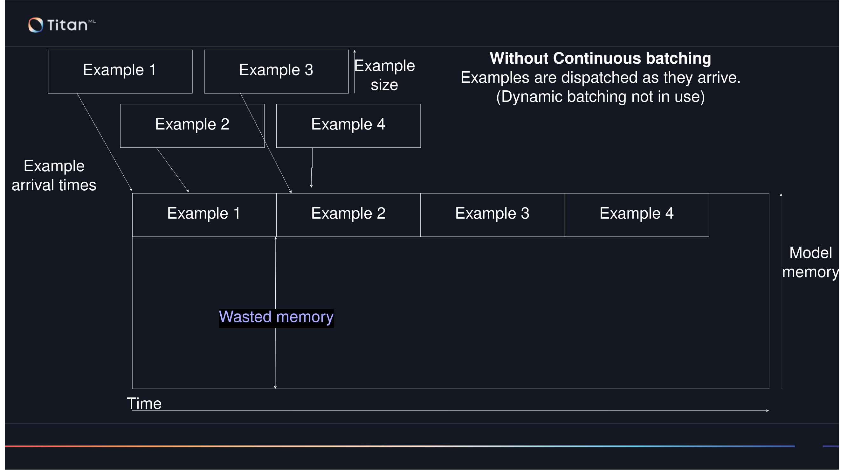Click the TitanML circular logo icon
The width and height of the screenshot is (868, 470).
(x=36, y=25)
